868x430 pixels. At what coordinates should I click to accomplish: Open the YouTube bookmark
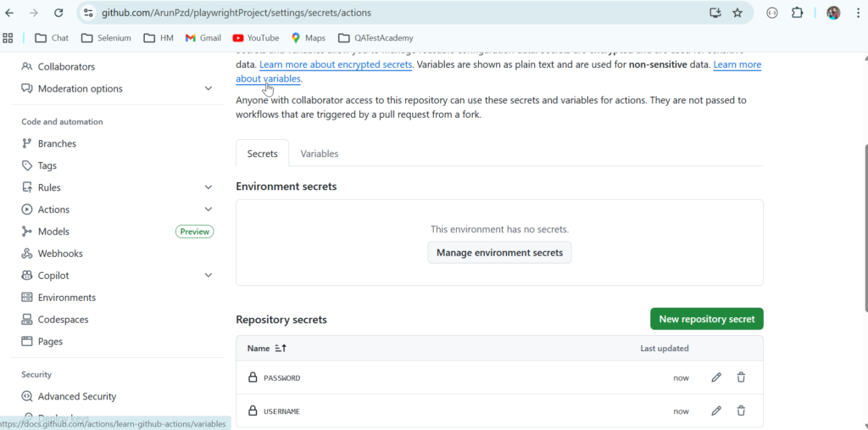(x=256, y=38)
